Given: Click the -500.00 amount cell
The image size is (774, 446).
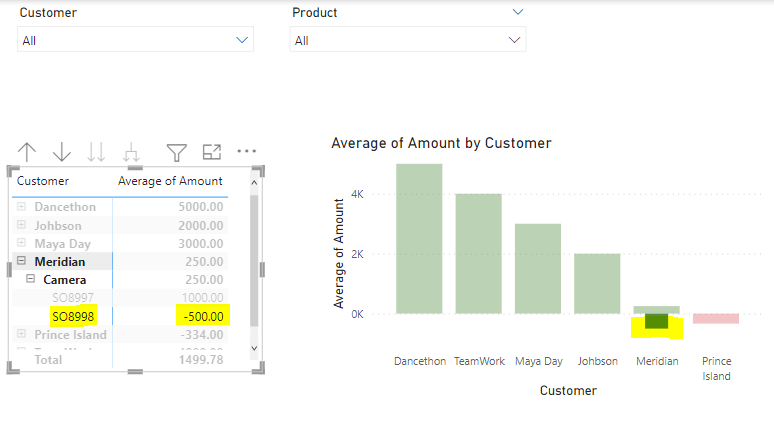Looking at the screenshot, I should (203, 316).
